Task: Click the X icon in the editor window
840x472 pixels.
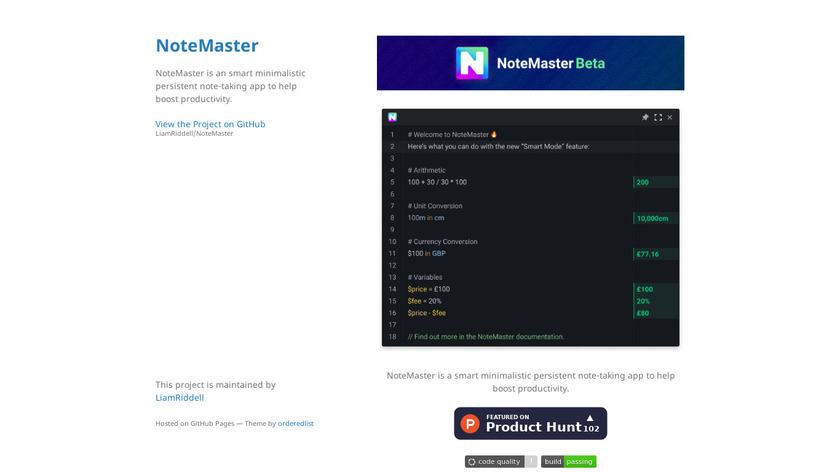Action: 670,117
